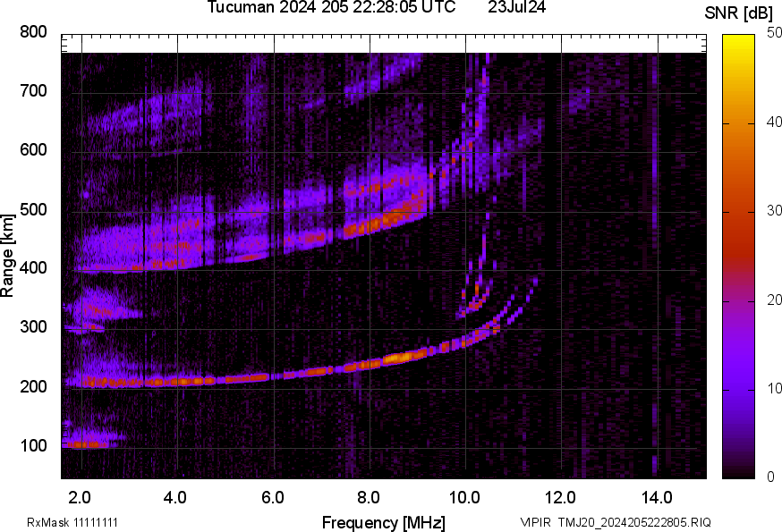Click the second-hop trace near 8 MHz, 470 km
Viewport: 782px width, 532px height.
(371, 227)
